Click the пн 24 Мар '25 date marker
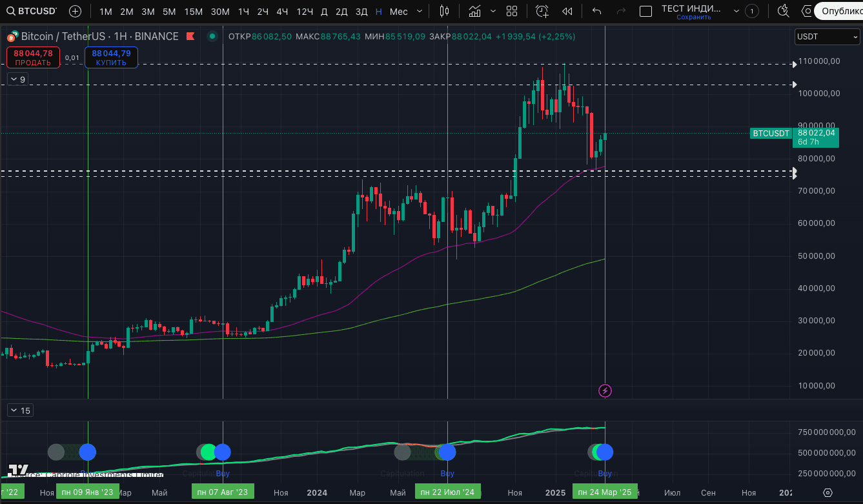Image resolution: width=863 pixels, height=504 pixels. (605, 492)
